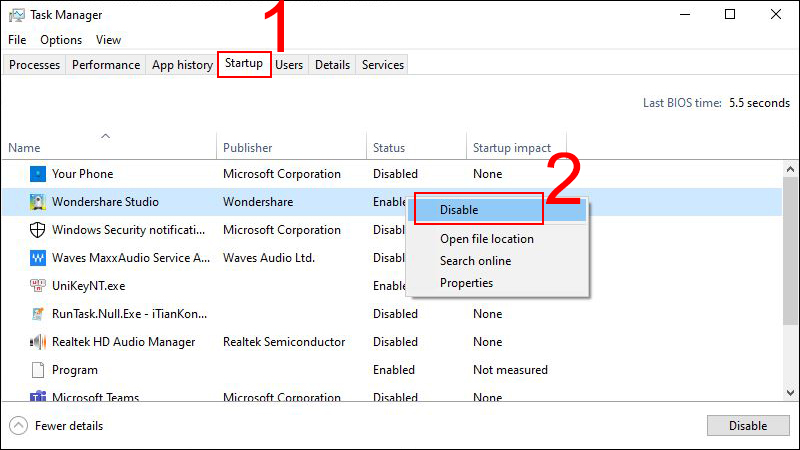Select the Microsoft Teams entry name
The image size is (800, 450).
(95, 396)
